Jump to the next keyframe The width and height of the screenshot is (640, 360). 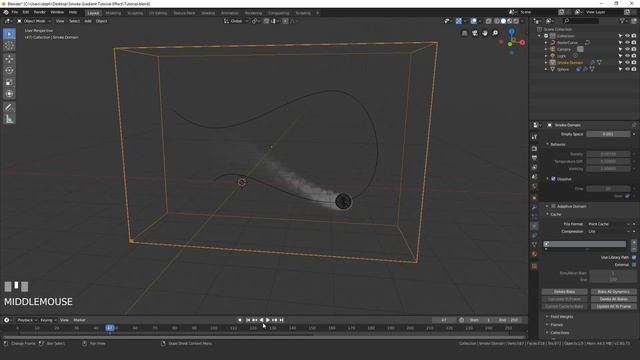click(275, 320)
